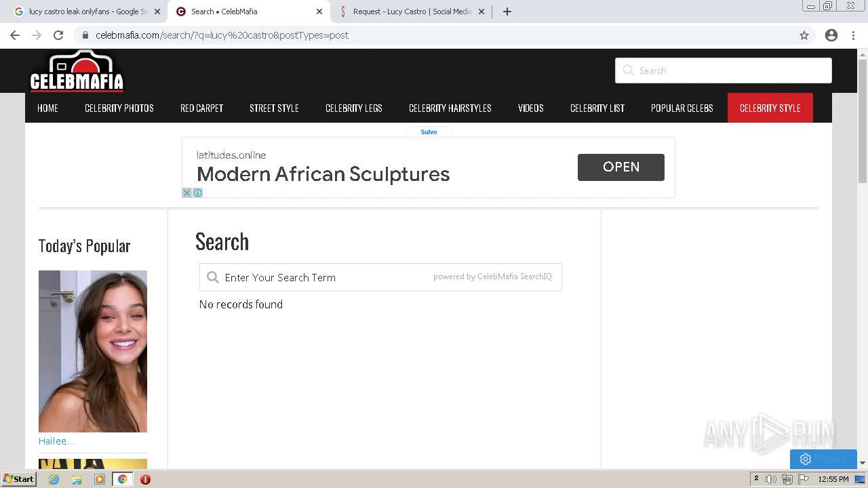The height and width of the screenshot is (488, 868).
Task: Click the ad info icon
Action: pyautogui.click(x=197, y=192)
